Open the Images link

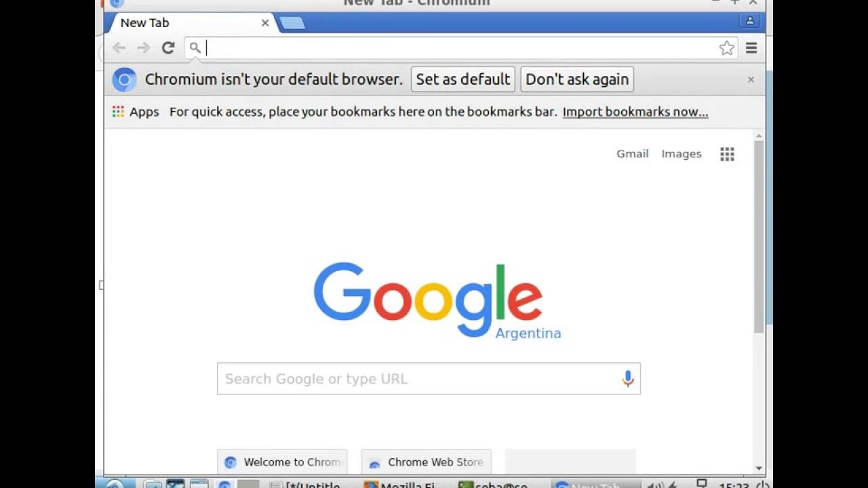coord(682,154)
